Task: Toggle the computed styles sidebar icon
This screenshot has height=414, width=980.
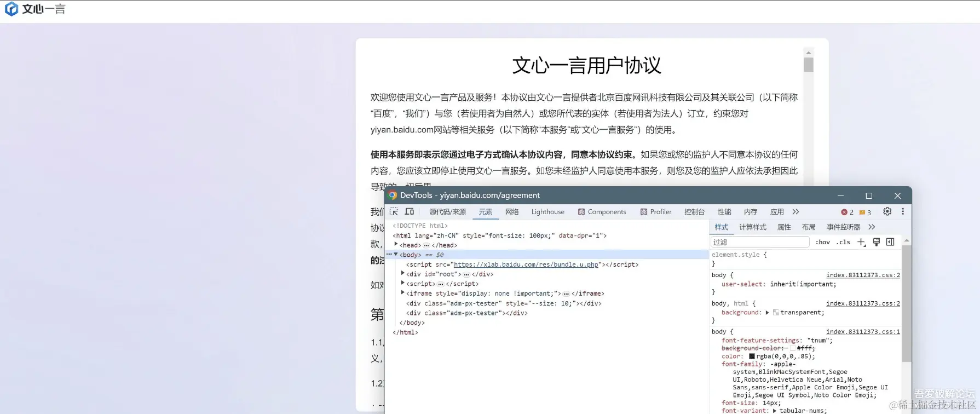Action: click(890, 242)
